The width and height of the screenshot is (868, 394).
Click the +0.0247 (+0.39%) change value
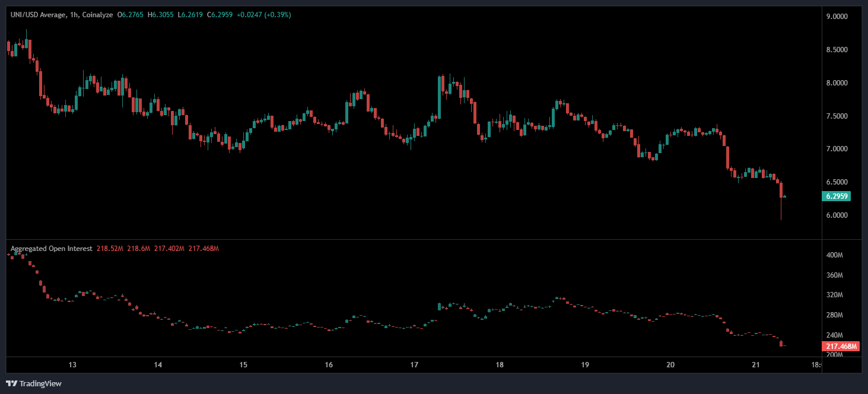(x=265, y=14)
